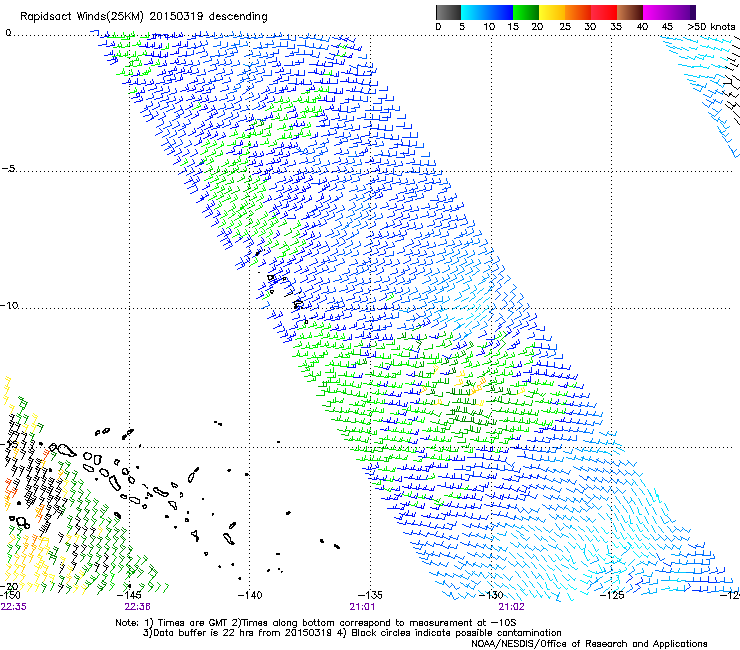The image size is (740, 650).
Task: Click the ">50 knots" legend label
Action: [x=711, y=27]
